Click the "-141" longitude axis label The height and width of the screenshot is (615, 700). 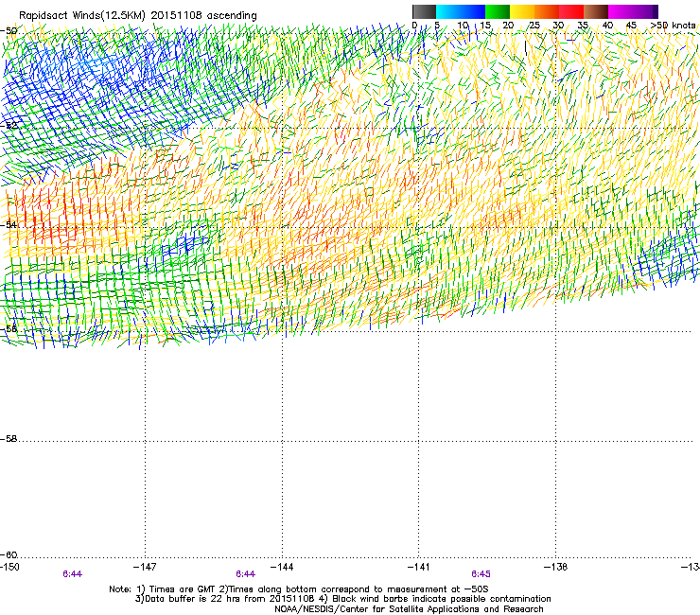(x=418, y=567)
